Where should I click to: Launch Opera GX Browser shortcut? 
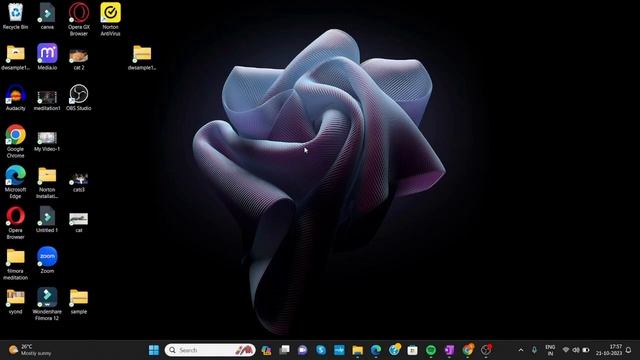point(79,19)
